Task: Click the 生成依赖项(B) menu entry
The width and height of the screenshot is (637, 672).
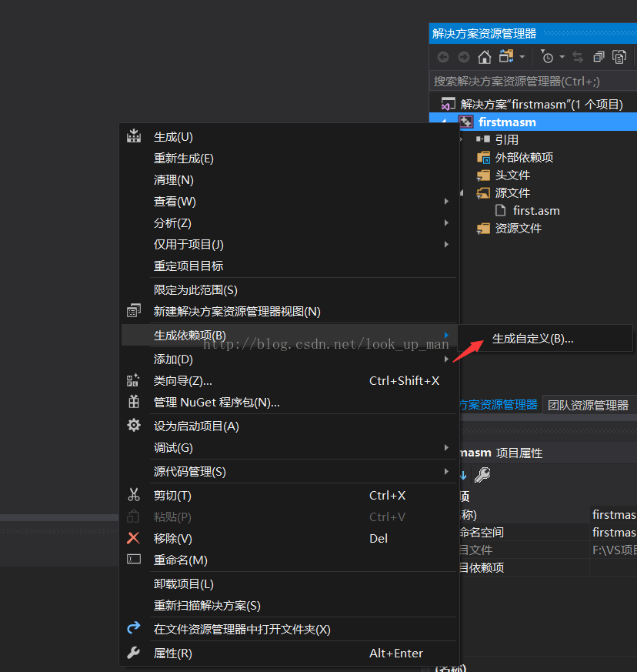Action: (289, 335)
